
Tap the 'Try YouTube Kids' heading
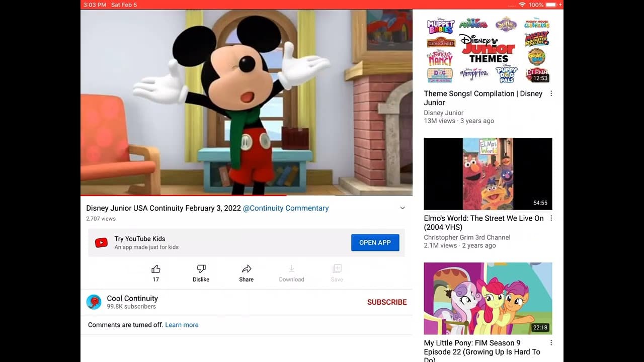pos(140,239)
